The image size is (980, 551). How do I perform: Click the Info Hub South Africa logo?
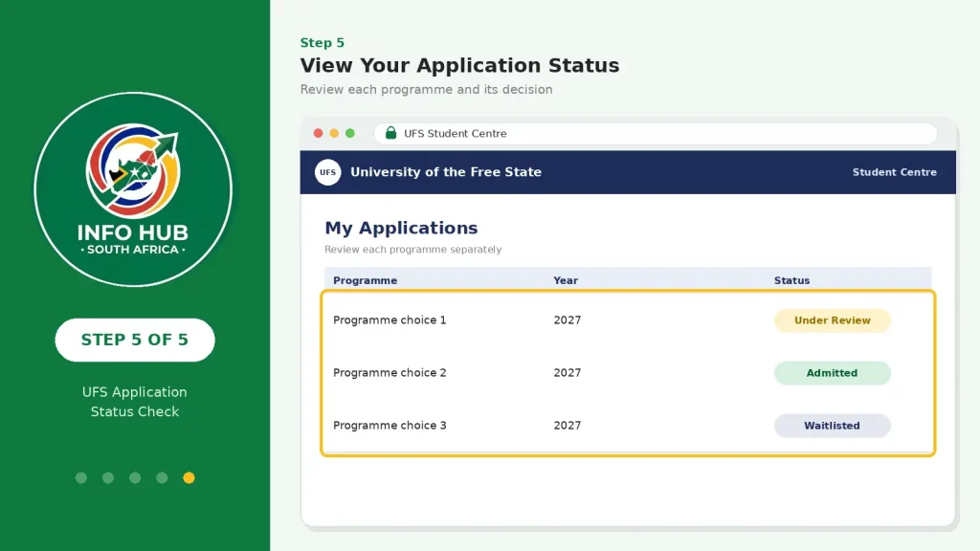tap(133, 189)
